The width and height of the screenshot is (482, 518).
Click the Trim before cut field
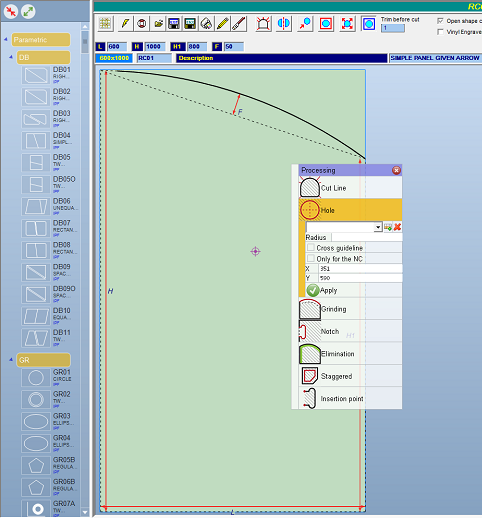click(393, 28)
